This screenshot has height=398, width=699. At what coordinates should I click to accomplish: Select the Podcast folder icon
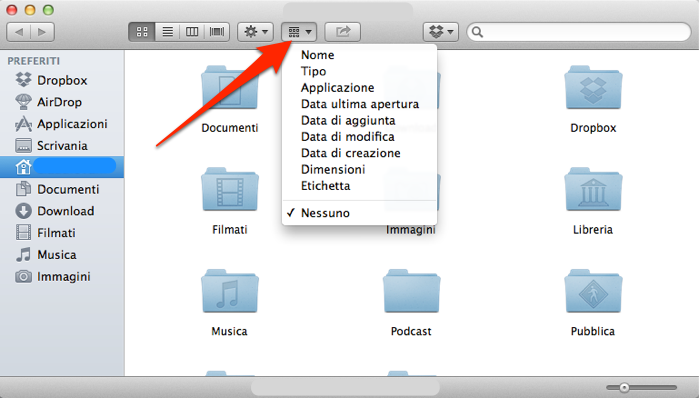[411, 291]
